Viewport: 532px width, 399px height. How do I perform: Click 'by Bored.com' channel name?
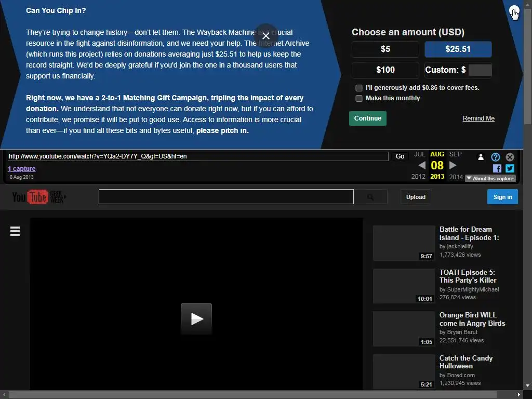pyautogui.click(x=457, y=375)
